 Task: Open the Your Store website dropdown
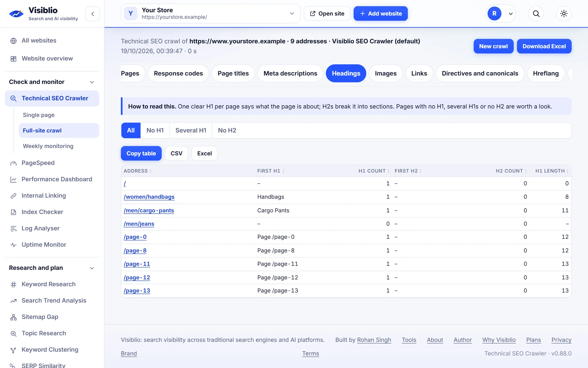[x=210, y=14]
